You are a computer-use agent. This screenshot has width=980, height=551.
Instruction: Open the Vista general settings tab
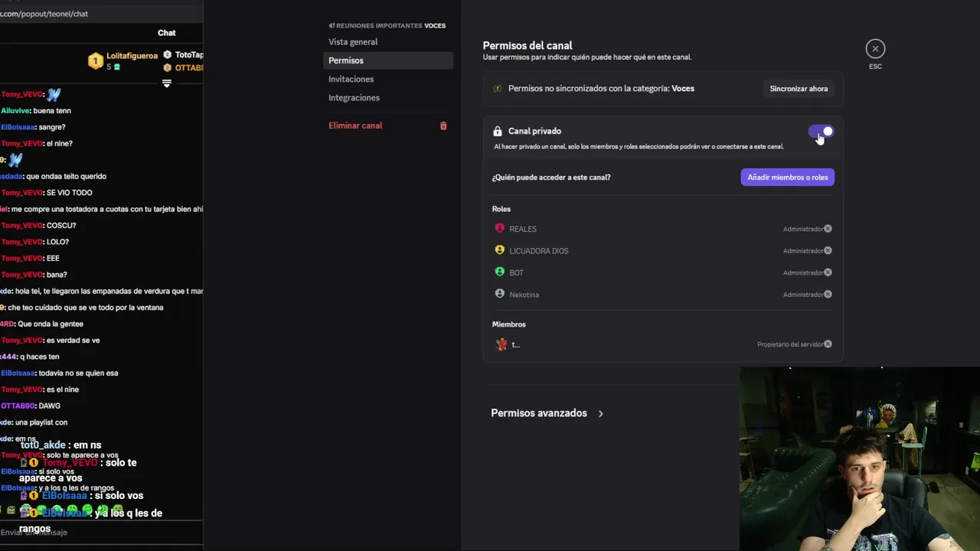(353, 42)
